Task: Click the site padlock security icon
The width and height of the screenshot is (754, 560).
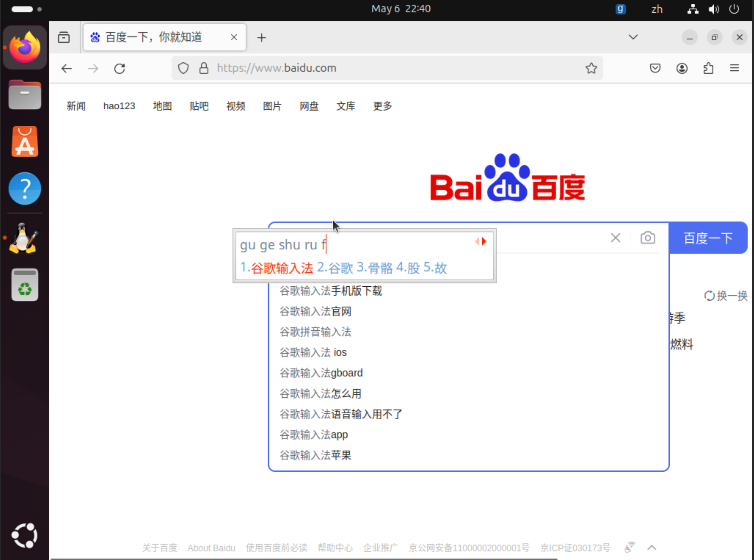Action: pos(204,68)
